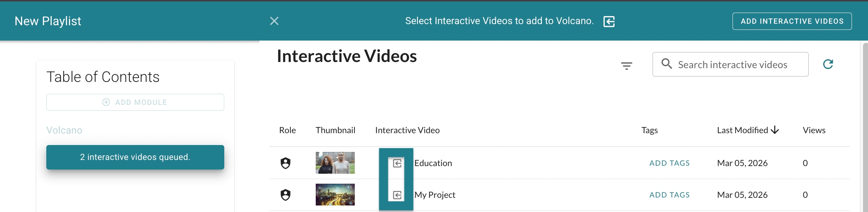Click the Mar 05, 2026 date for Education
The height and width of the screenshot is (212, 868).
(x=742, y=163)
